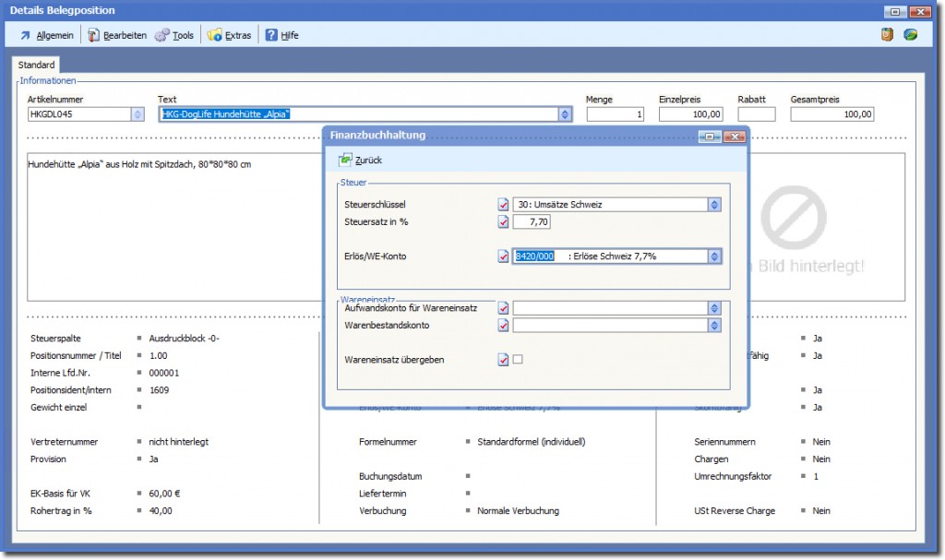Expand the Steuerschlüssel dropdown

coord(714,205)
